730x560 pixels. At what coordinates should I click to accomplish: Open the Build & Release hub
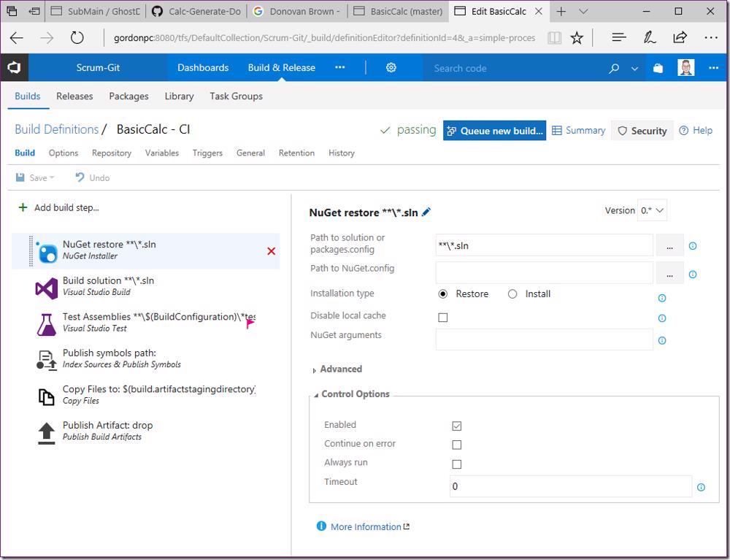pos(281,68)
